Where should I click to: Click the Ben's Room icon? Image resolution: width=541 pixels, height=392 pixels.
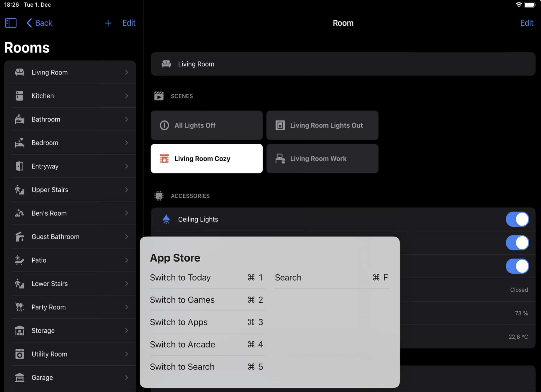pyautogui.click(x=20, y=213)
